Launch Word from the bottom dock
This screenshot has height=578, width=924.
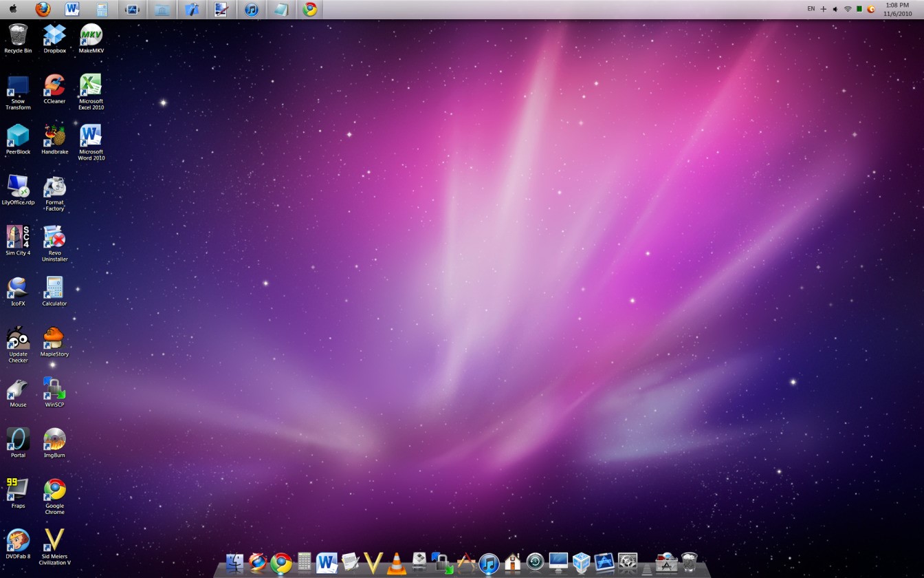[x=327, y=562]
